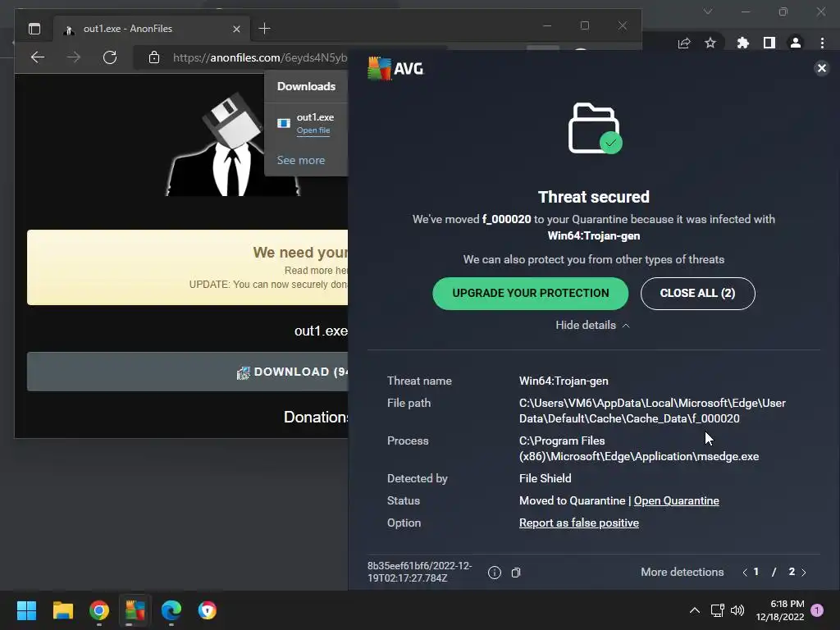The height and width of the screenshot is (630, 840).
Task: Open Chrome tab search chevron
Action: [708, 11]
